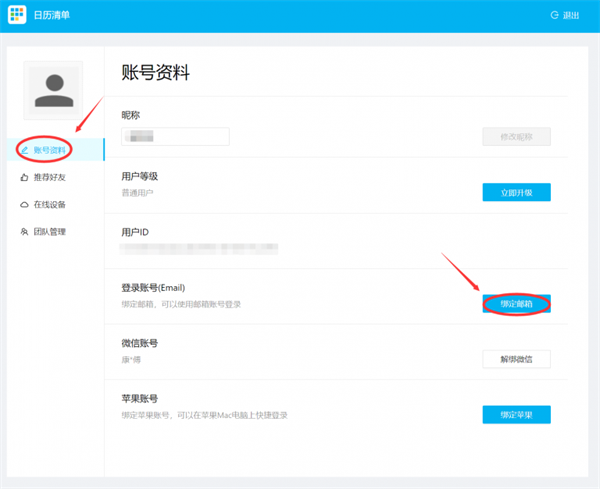Screen dimensions: 600x489
Task: Click the cloud icon beside 在线设备
Action: [25, 205]
